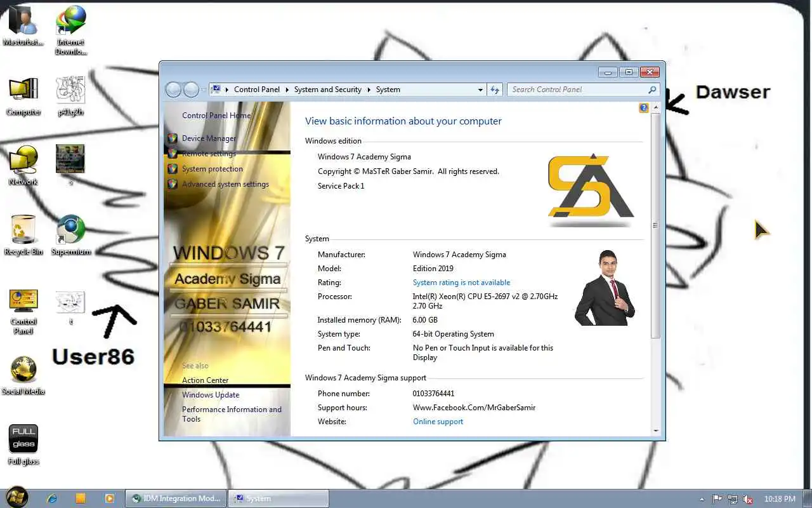Open Advanced system settings

[x=225, y=184]
